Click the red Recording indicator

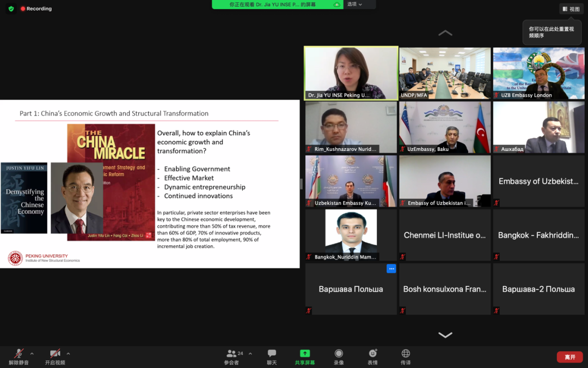(36, 8)
